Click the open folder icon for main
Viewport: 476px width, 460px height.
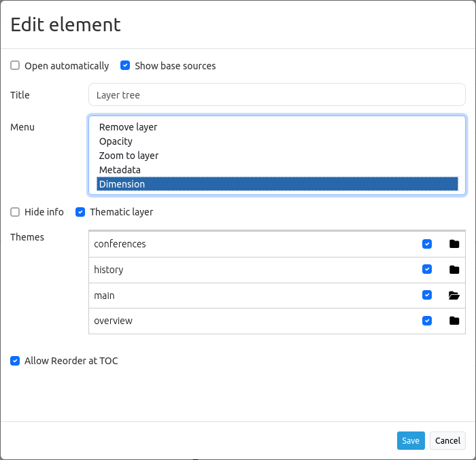point(454,296)
